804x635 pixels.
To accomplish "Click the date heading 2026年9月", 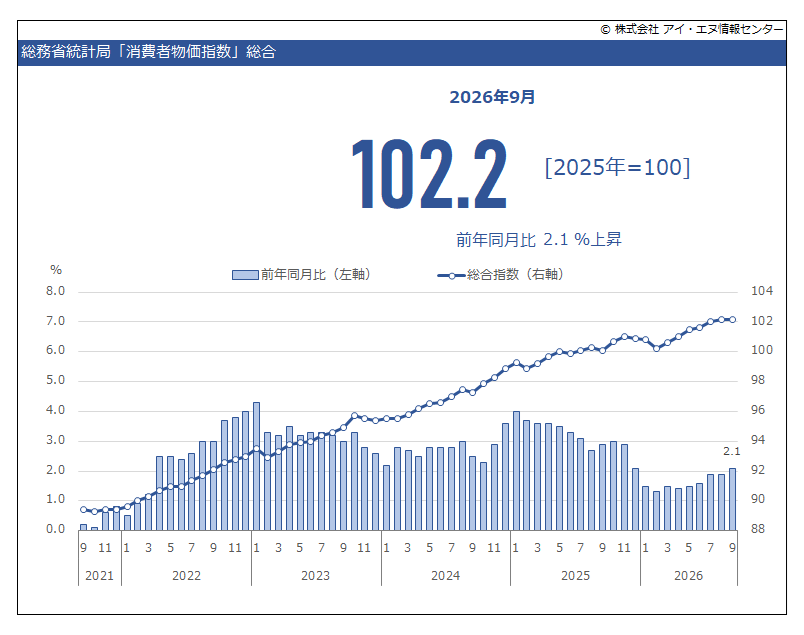I will pos(492,97).
